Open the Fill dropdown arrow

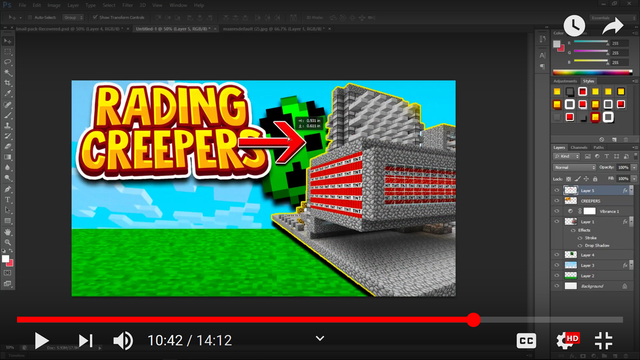click(x=634, y=179)
